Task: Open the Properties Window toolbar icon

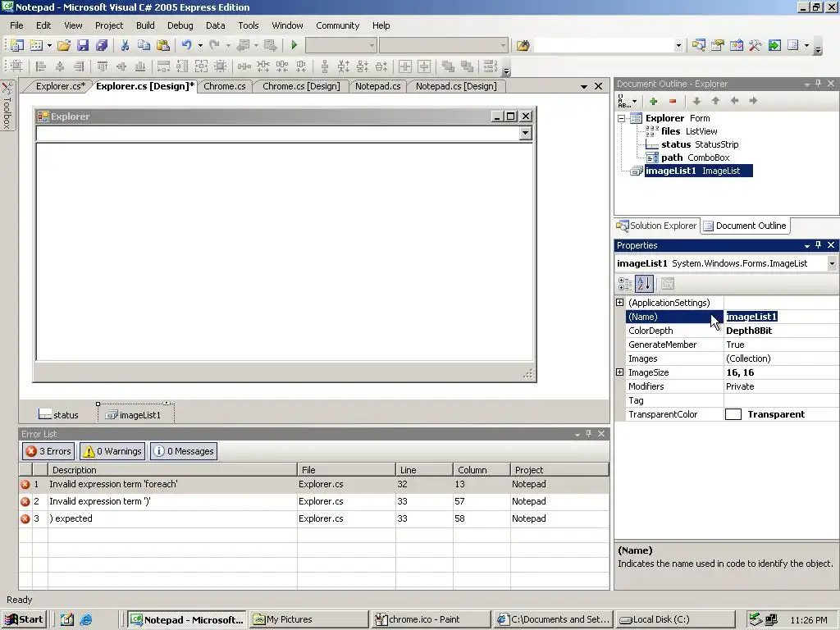Action: coord(717,46)
